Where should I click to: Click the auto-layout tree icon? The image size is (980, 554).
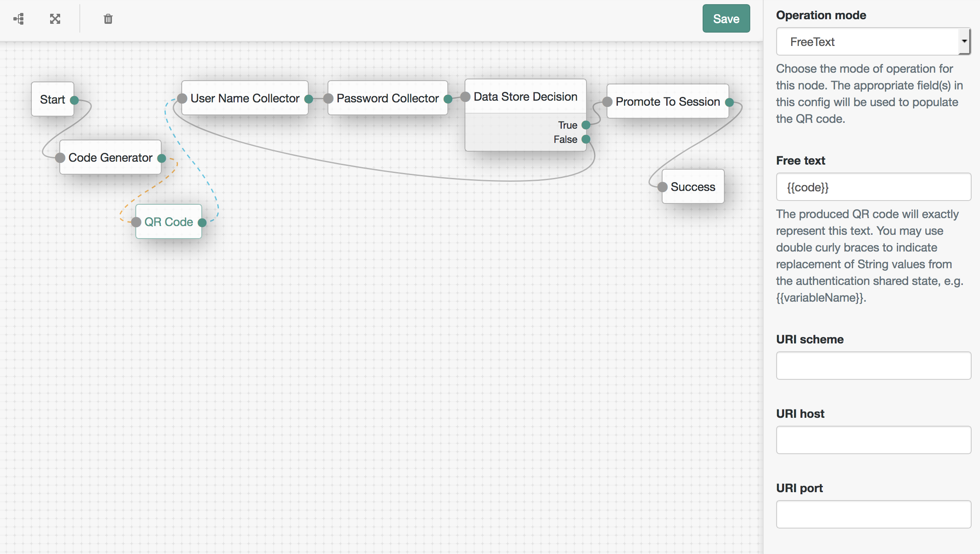19,19
